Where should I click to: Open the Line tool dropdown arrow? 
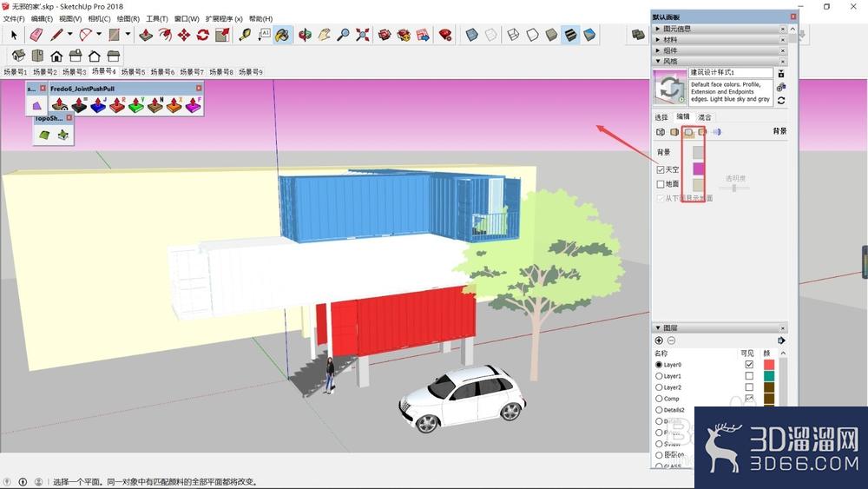(69, 35)
